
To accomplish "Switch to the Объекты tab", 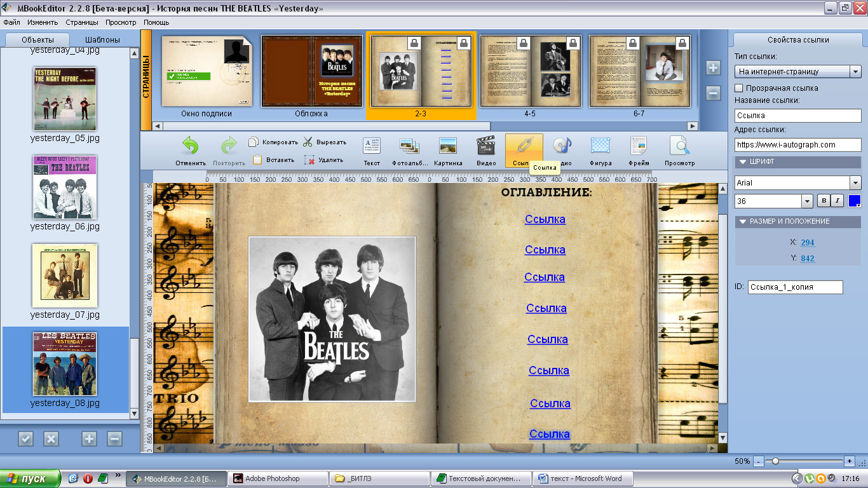I will pyautogui.click(x=37, y=39).
